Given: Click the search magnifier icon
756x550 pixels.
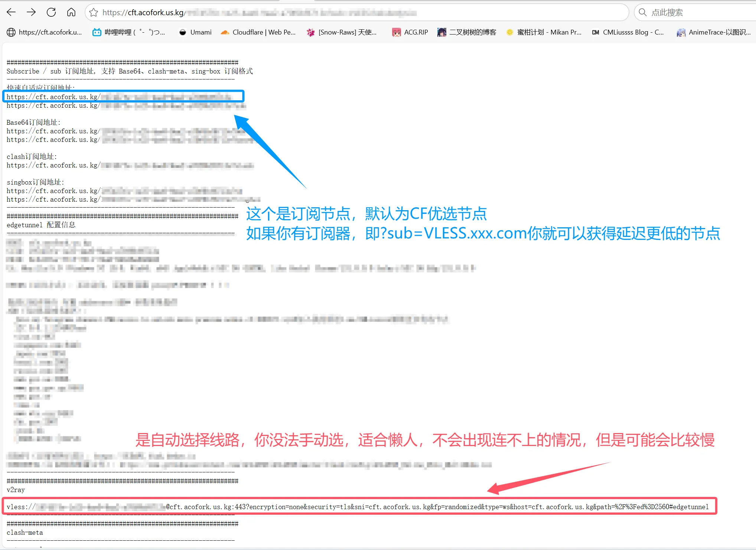Looking at the screenshot, I should coord(642,12).
